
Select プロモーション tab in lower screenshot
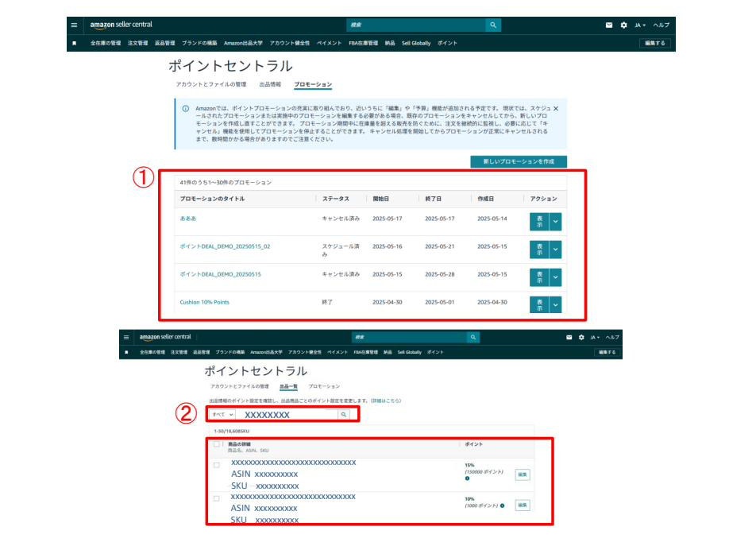pos(324,386)
